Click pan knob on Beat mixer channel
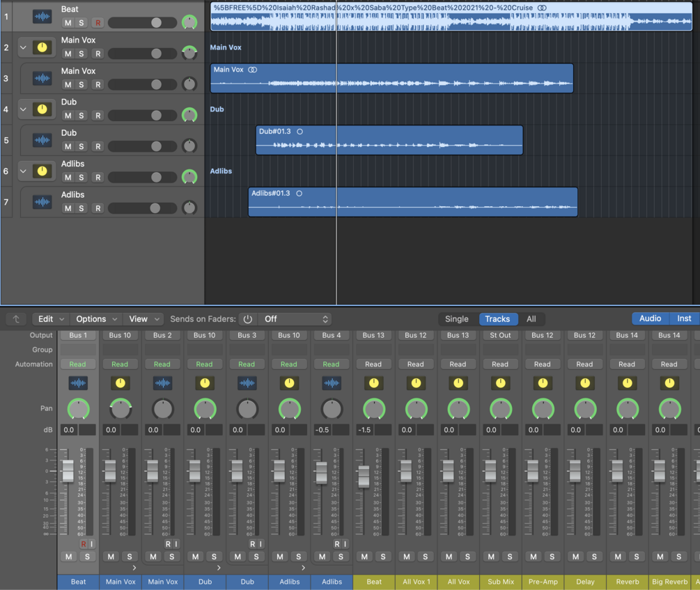The height and width of the screenshot is (590, 700). (x=78, y=409)
